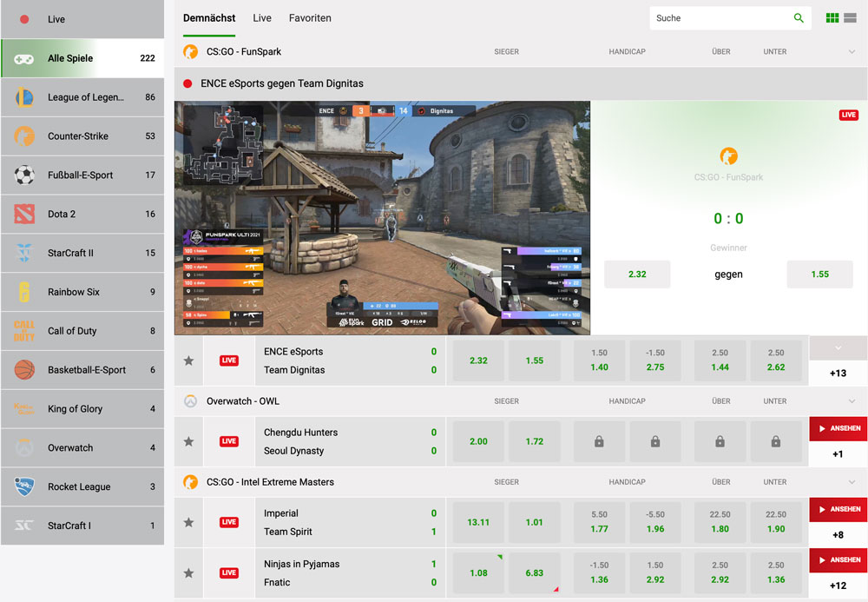Bet 1.55 on Dignitas in Gewinner panel
Viewport: 868px width, 602px height.
point(820,275)
